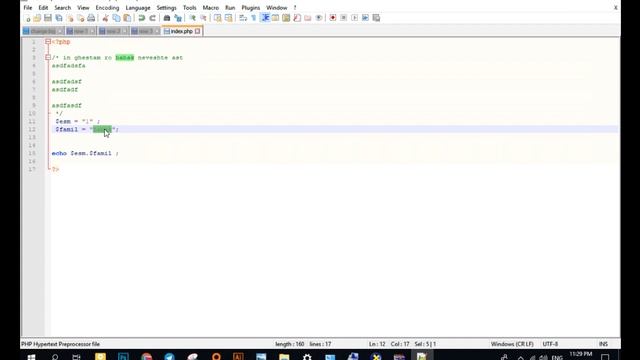Image resolution: width=640 pixels, height=360 pixels.
Task: Toggle synchronize horizontal scrolling
Action: coord(229,18)
